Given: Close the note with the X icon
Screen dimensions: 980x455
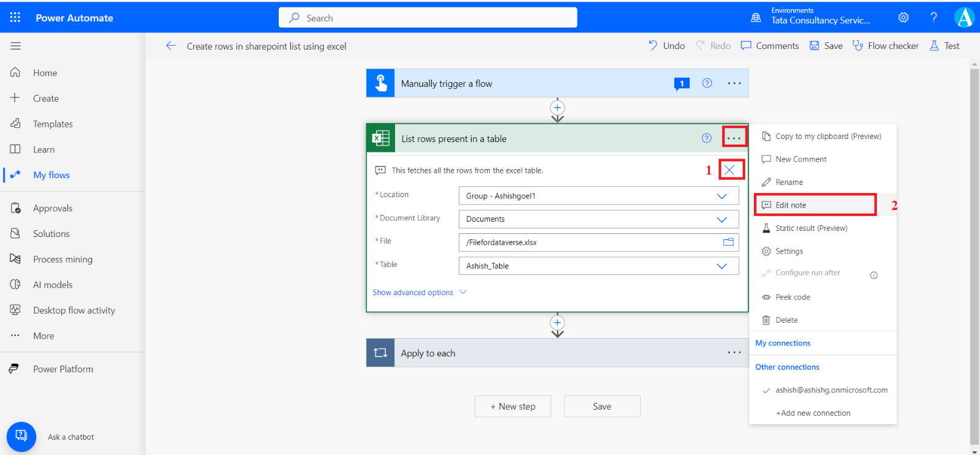Looking at the screenshot, I should [x=729, y=170].
